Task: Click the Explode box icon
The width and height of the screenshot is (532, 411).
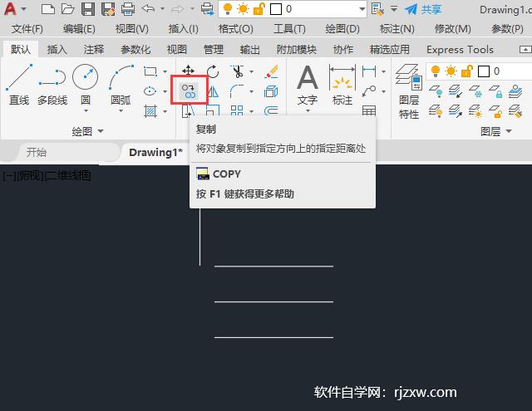Action: click(x=271, y=91)
